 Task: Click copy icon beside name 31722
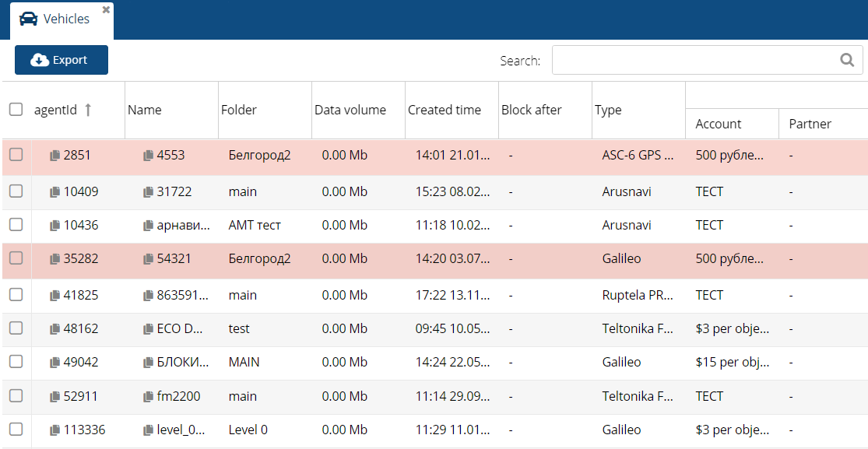[x=148, y=191]
